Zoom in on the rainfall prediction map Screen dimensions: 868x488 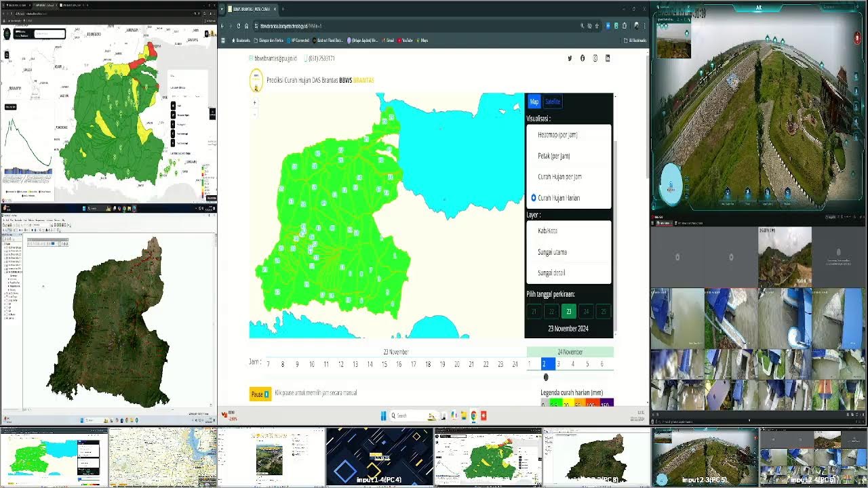pos(255,102)
